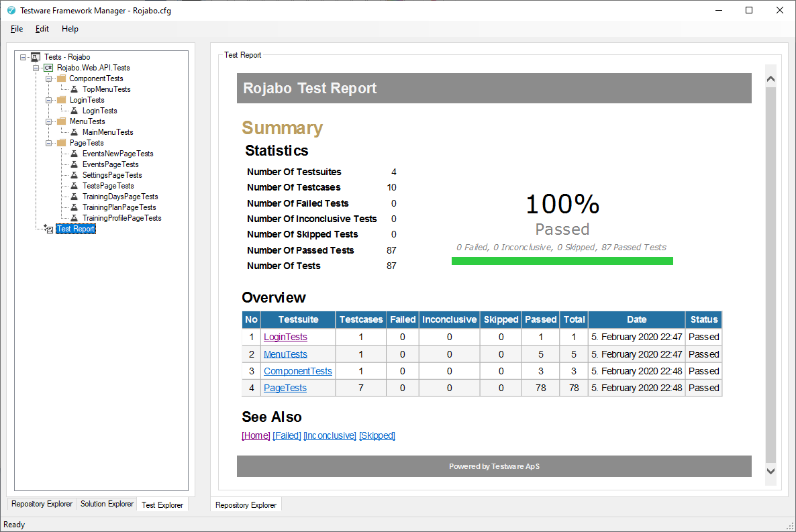Image resolution: width=796 pixels, height=532 pixels.
Task: Follow the [Home] link under See Also
Action: (x=256, y=435)
